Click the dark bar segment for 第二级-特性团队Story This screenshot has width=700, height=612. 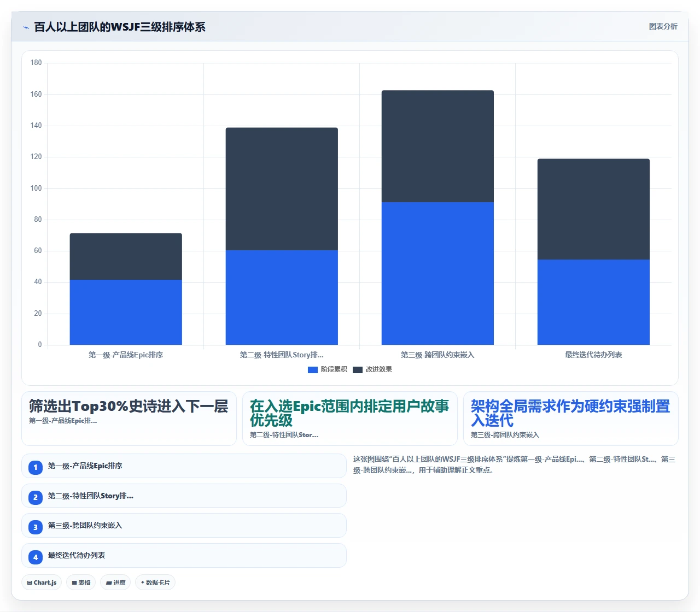(x=282, y=189)
